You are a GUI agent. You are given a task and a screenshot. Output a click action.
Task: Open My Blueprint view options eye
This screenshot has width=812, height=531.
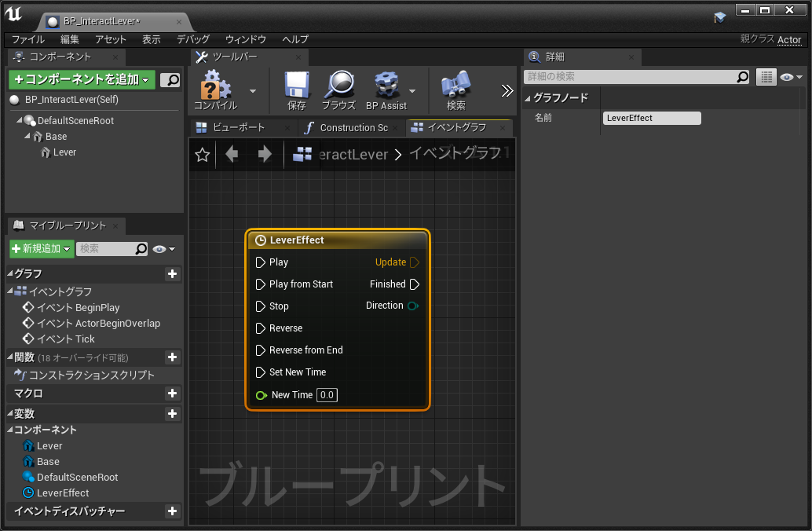point(164,249)
